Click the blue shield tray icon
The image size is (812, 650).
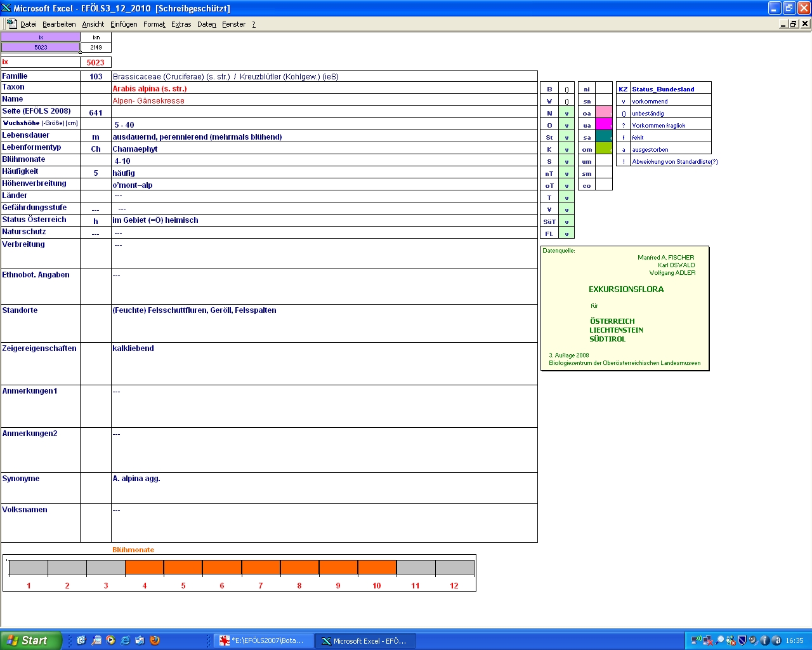pyautogui.click(x=742, y=640)
